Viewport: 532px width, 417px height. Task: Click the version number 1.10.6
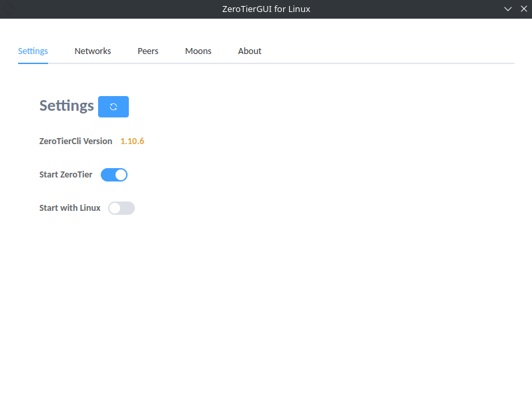click(x=132, y=141)
